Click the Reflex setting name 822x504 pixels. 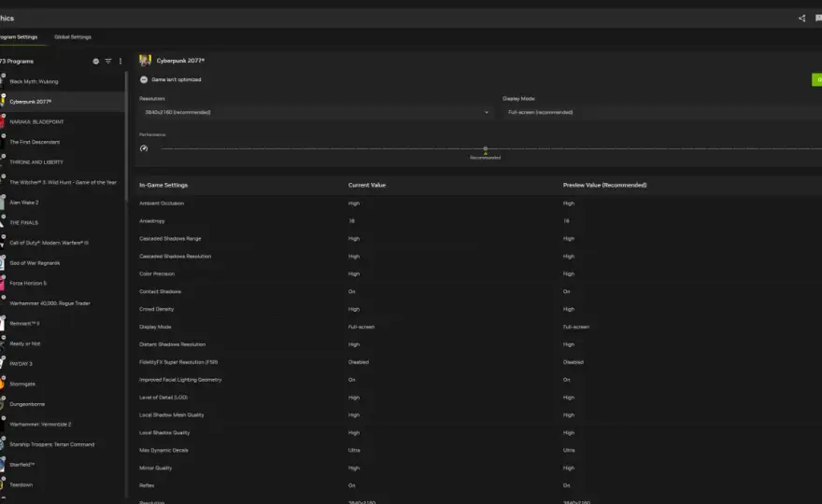147,486
